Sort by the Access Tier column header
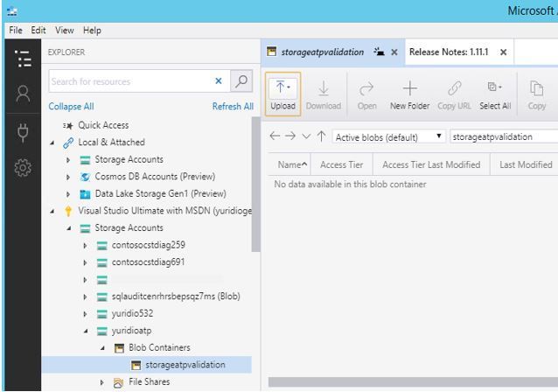This screenshot has height=392, width=558. [342, 164]
